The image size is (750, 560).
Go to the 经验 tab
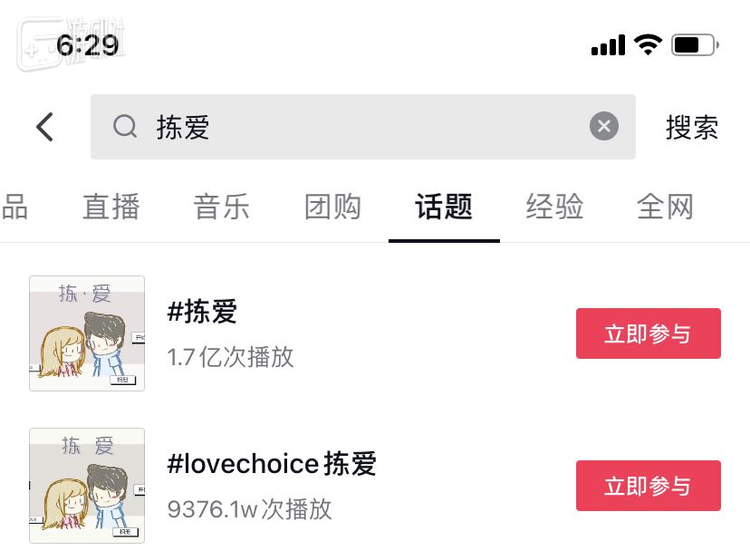[555, 207]
